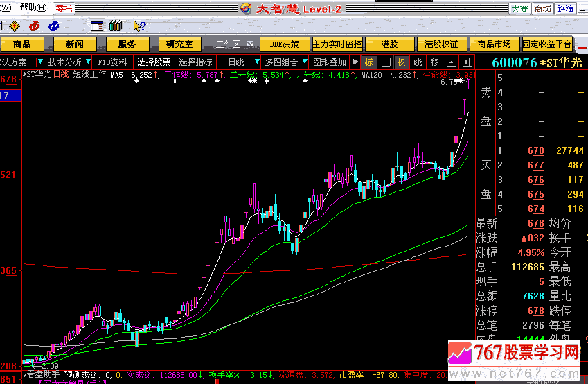This screenshot has width=588, height=384.
Task: Switch to the 新闻 news tab
Action: [75, 44]
